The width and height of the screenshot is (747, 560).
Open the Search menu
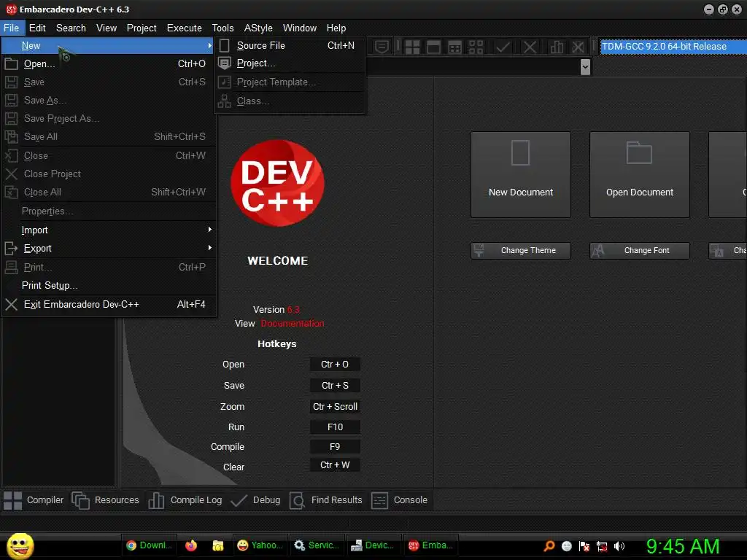pyautogui.click(x=71, y=28)
